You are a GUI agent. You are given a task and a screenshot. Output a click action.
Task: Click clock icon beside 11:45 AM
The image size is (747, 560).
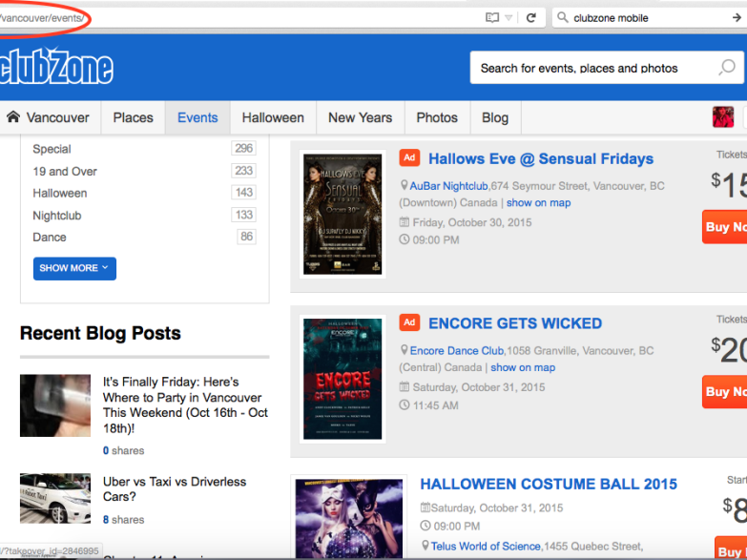[404, 405]
